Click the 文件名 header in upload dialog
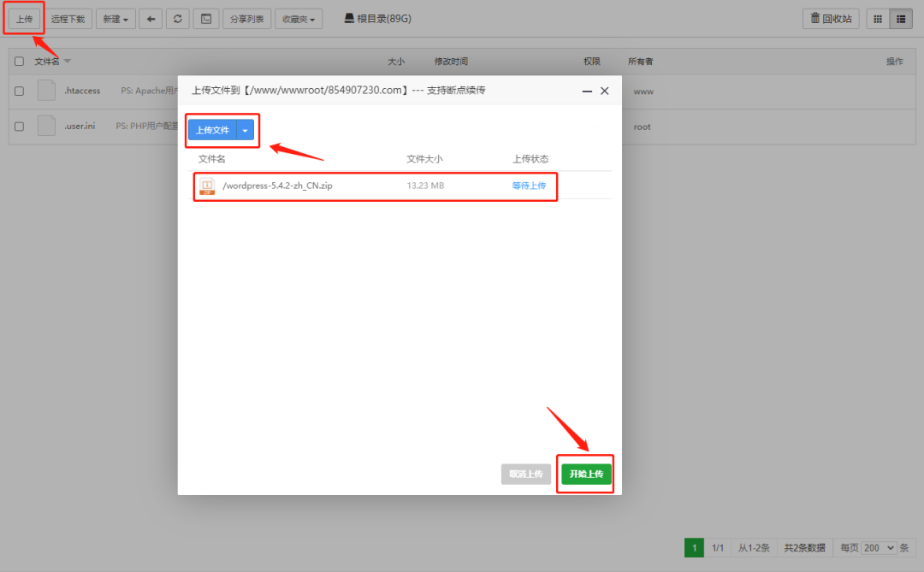This screenshot has width=924, height=572. pos(211,159)
